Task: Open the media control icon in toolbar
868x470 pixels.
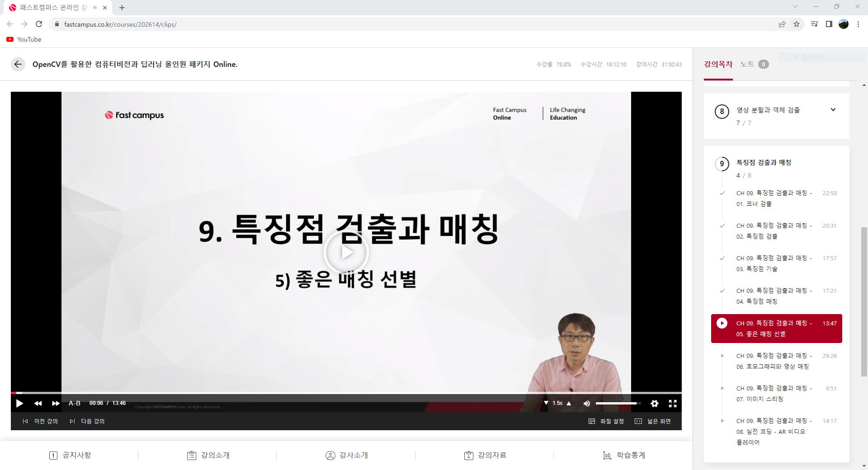Action: [x=814, y=24]
